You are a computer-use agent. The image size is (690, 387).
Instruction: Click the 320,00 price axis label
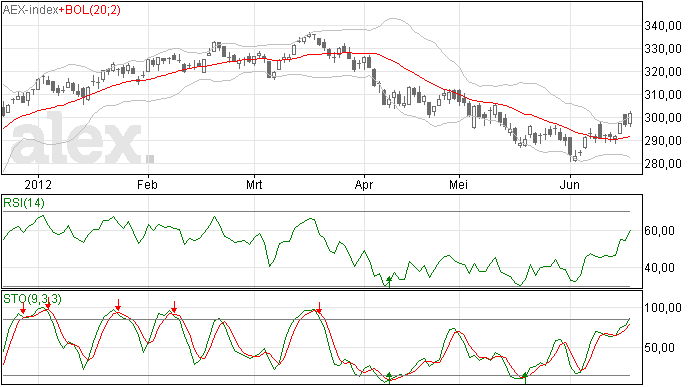coord(663,72)
